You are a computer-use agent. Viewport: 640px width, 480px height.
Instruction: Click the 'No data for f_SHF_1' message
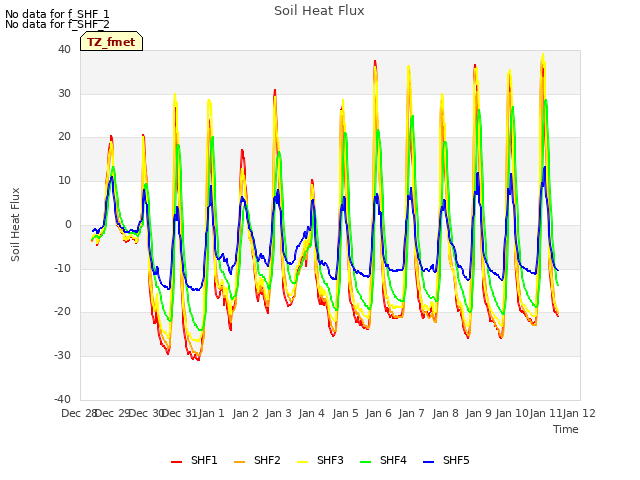(57, 14)
